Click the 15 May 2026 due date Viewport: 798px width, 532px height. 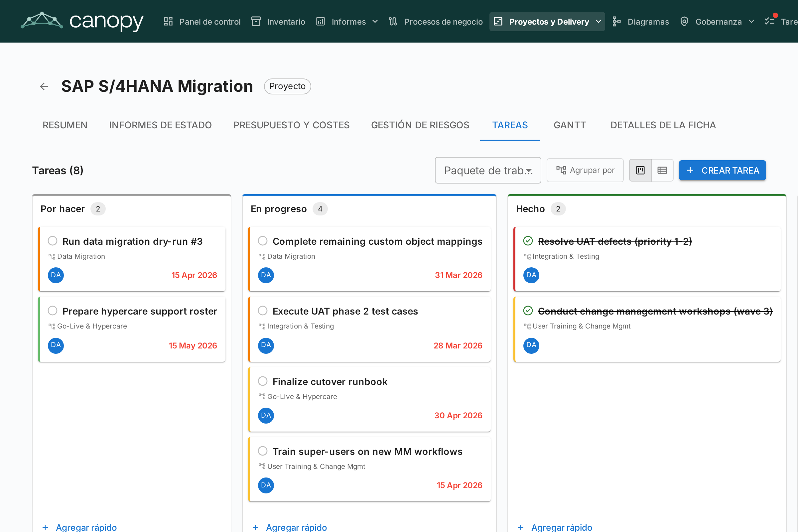(193, 345)
